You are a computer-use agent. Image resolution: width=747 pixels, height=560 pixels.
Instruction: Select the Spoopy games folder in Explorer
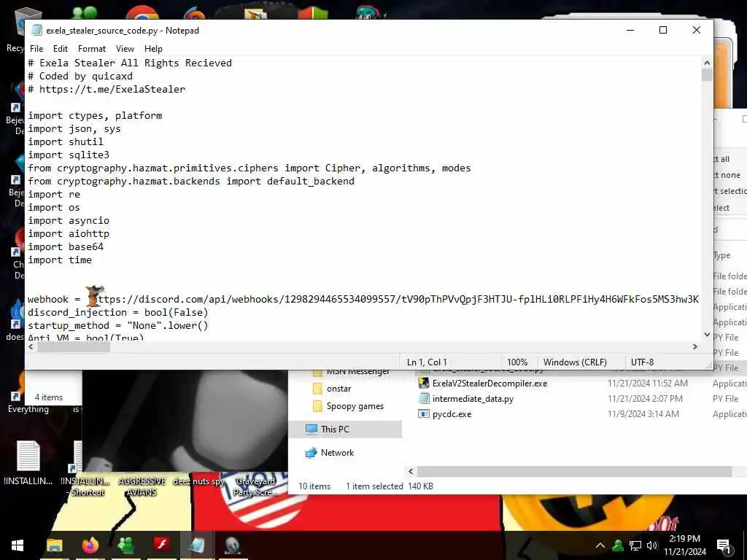click(x=355, y=406)
